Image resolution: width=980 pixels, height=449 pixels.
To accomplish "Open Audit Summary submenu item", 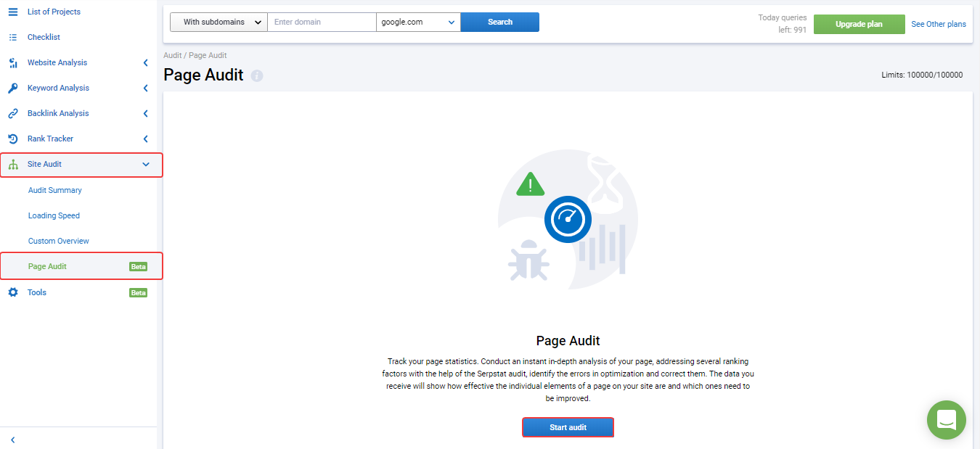I will (x=55, y=190).
